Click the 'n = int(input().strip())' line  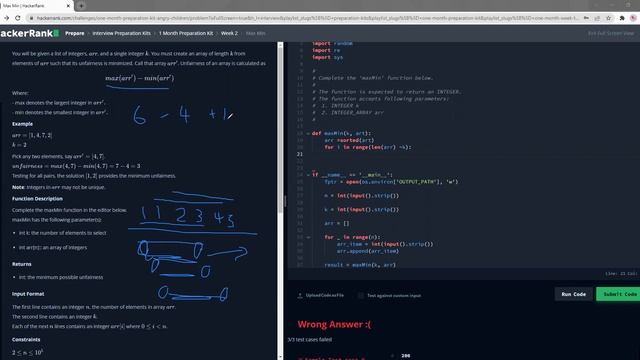[362, 196]
